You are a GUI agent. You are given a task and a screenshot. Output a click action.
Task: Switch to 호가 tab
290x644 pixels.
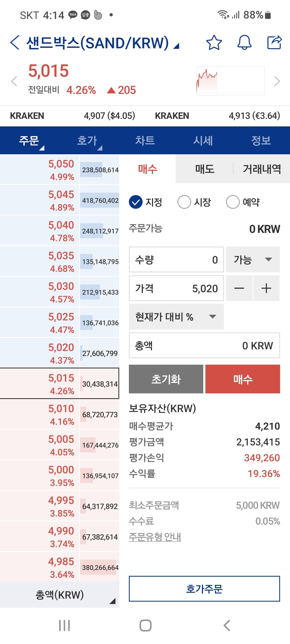click(87, 141)
